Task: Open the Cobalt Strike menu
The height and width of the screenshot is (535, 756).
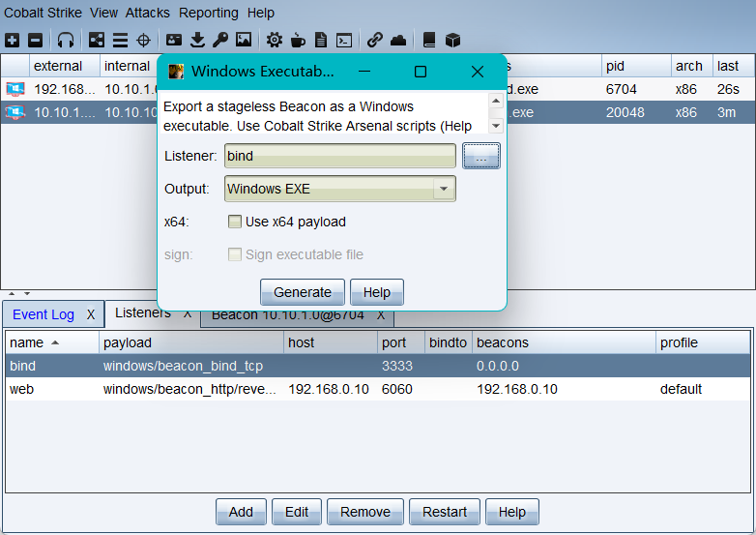Action: (43, 13)
